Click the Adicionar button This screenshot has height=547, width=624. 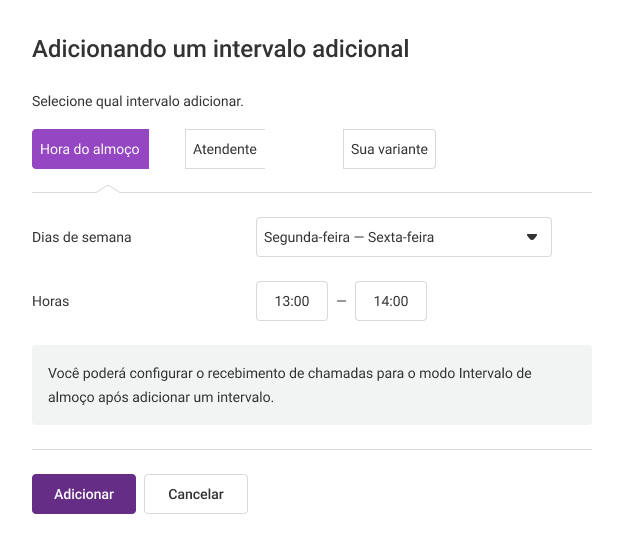pos(84,494)
